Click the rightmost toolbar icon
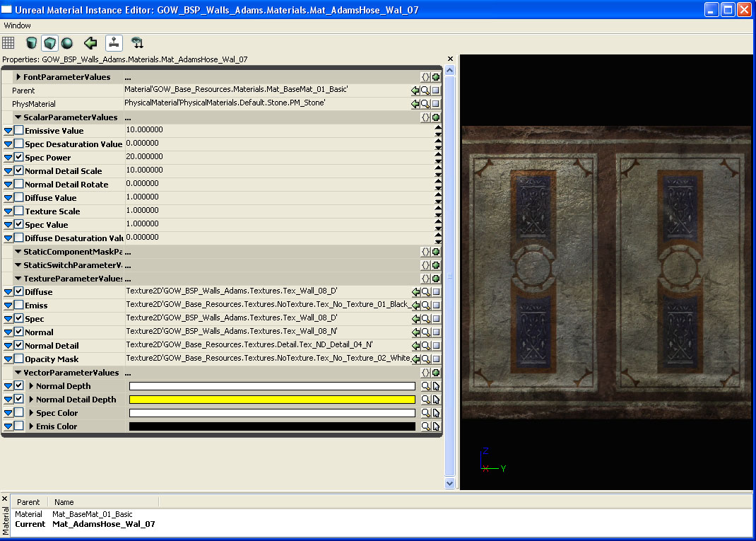This screenshot has width=756, height=541. (137, 43)
